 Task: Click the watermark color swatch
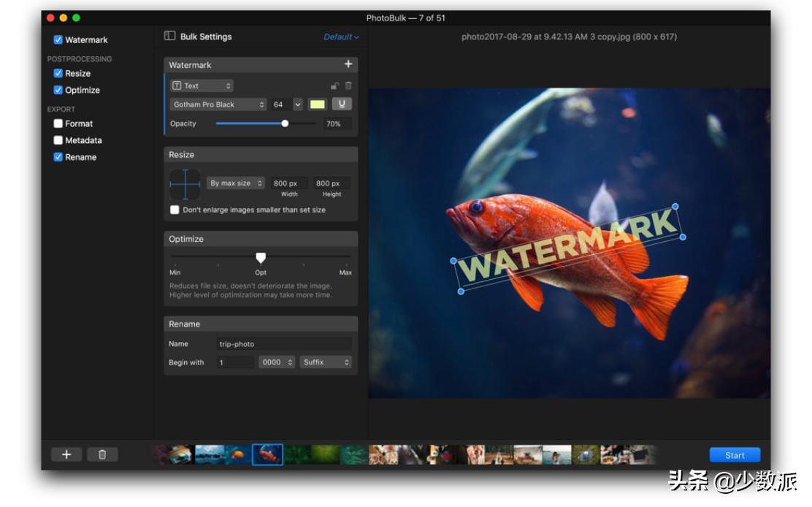pos(317,104)
